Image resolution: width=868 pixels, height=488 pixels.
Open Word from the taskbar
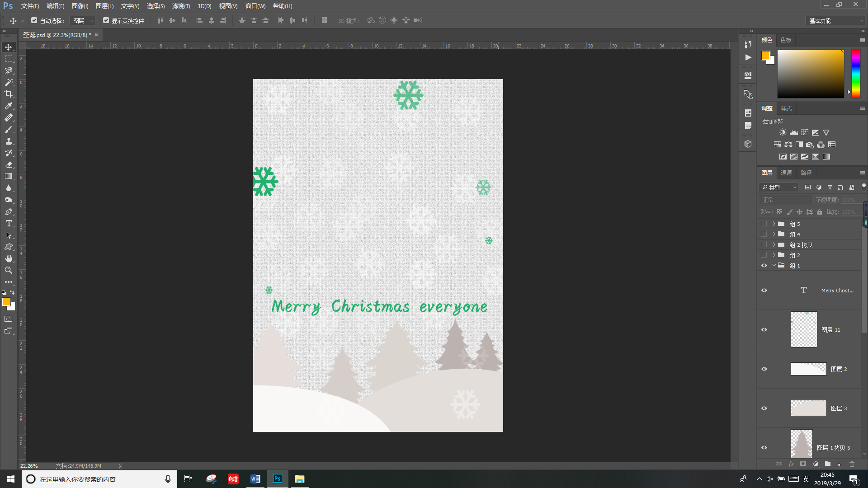[255, 479]
